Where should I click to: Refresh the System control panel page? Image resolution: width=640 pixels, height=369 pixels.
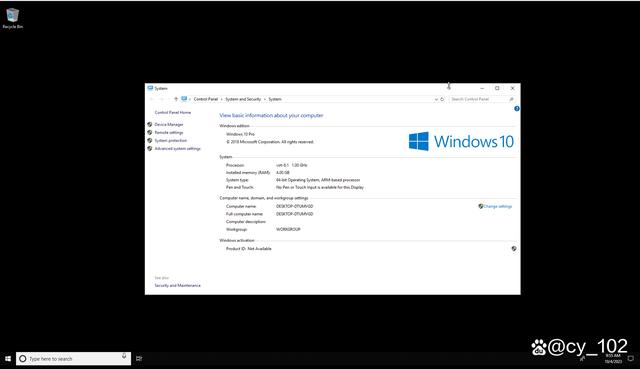(x=442, y=99)
